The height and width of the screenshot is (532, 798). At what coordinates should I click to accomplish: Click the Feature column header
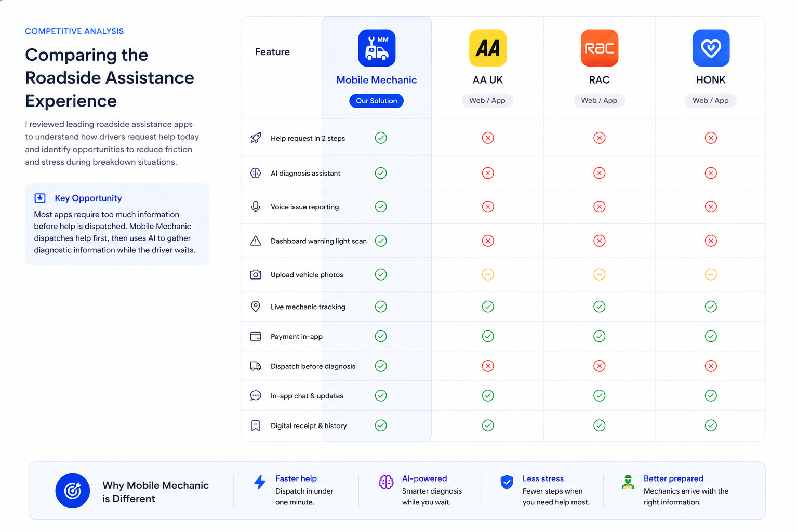(x=272, y=52)
